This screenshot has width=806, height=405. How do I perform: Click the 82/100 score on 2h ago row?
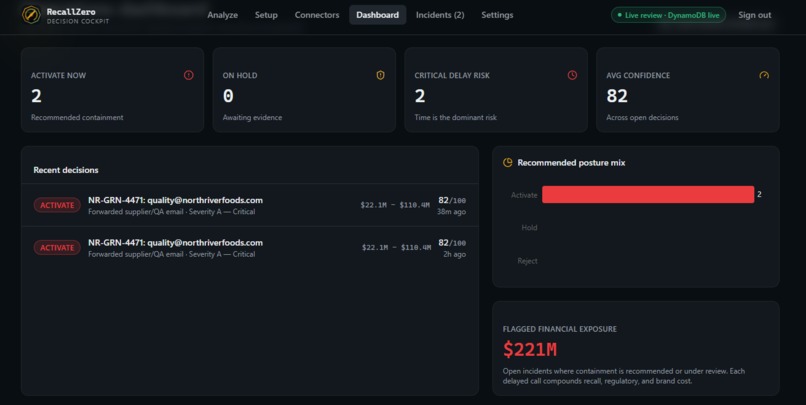click(x=452, y=243)
